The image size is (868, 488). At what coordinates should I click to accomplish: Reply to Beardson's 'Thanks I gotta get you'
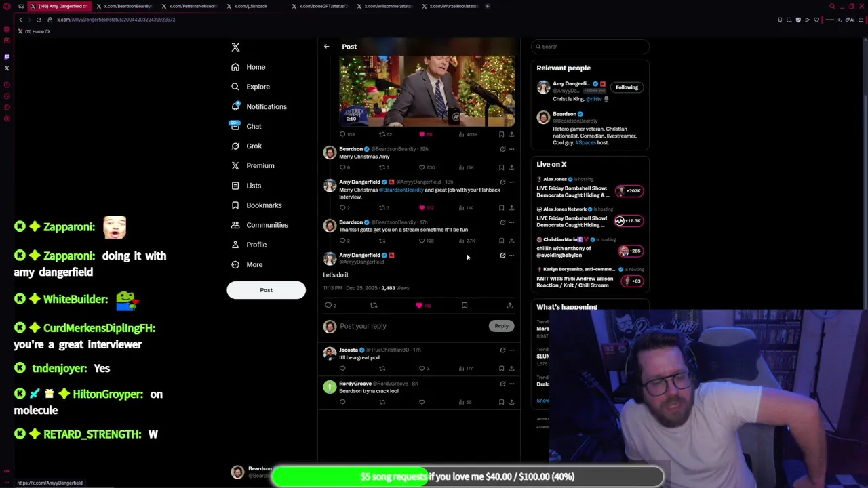click(x=342, y=241)
